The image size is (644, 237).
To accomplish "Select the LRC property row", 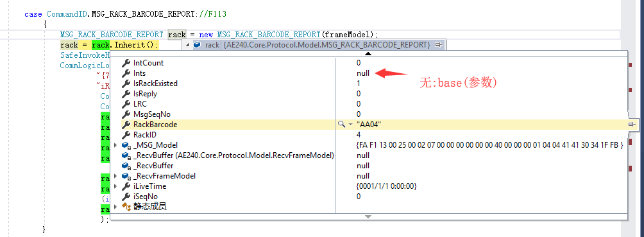I will pyautogui.click(x=368, y=103).
